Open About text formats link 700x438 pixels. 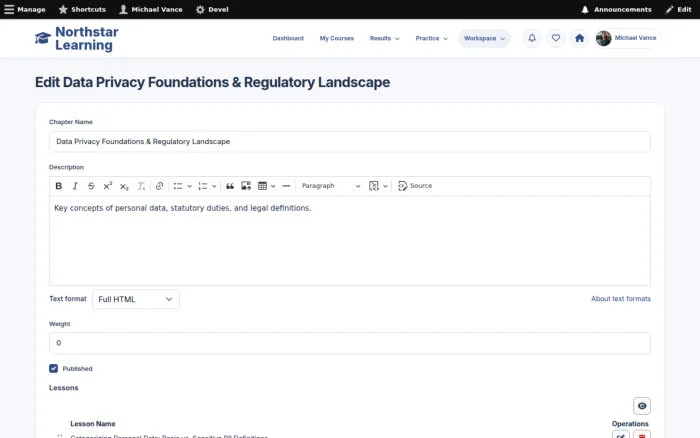(x=621, y=299)
